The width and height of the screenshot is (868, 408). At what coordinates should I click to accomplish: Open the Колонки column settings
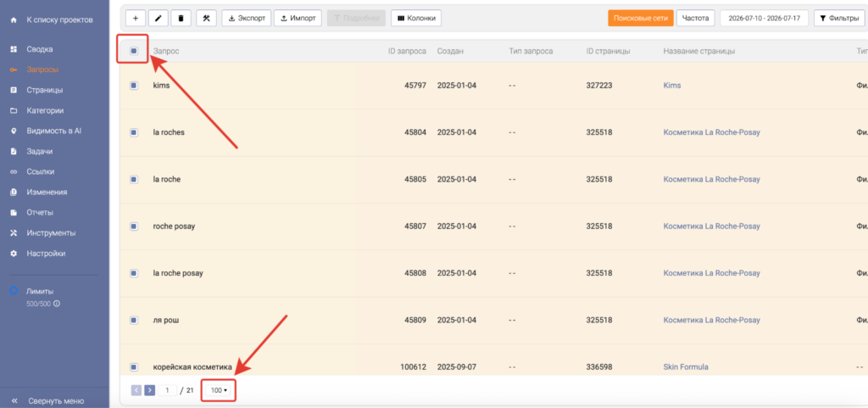tap(416, 18)
